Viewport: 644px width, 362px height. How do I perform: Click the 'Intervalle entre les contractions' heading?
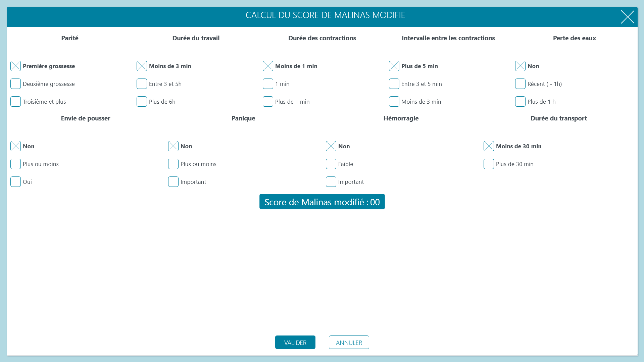click(448, 38)
